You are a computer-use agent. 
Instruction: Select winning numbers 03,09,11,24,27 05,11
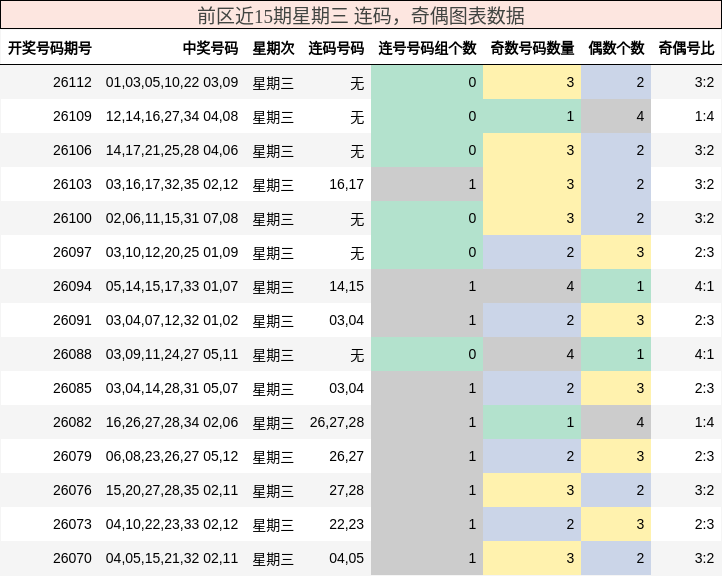click(x=172, y=355)
